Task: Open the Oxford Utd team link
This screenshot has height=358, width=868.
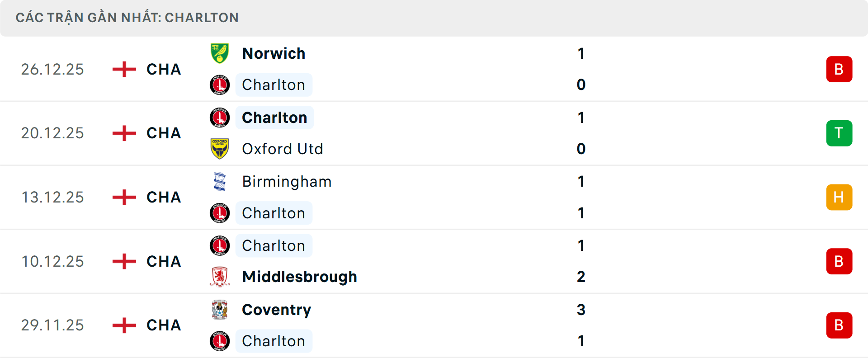Action: point(283,149)
